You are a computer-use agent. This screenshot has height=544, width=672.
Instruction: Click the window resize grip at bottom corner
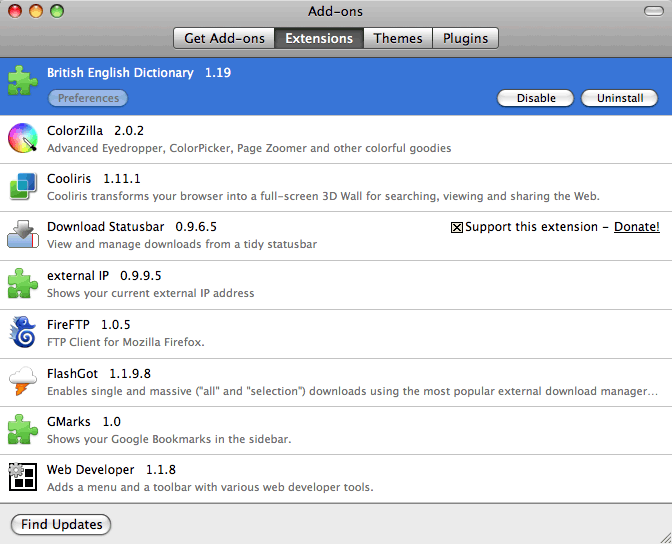tap(666, 538)
